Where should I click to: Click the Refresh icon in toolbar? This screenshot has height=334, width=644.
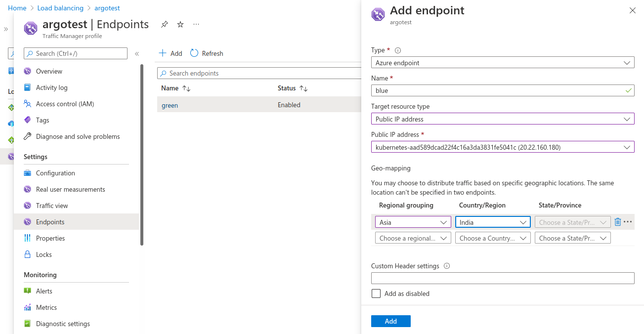pos(194,53)
